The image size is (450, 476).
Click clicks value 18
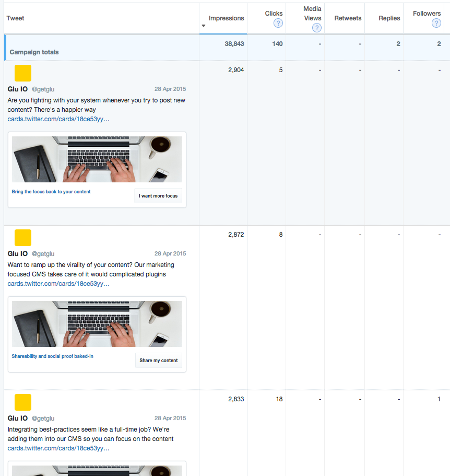click(279, 399)
